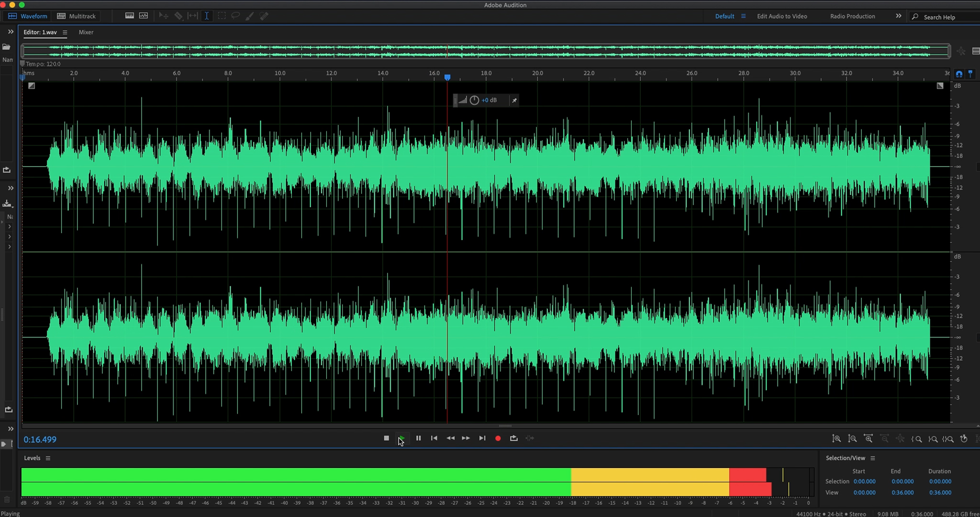Move playhead to previous marker
The height and width of the screenshot is (517, 980).
coord(434,438)
